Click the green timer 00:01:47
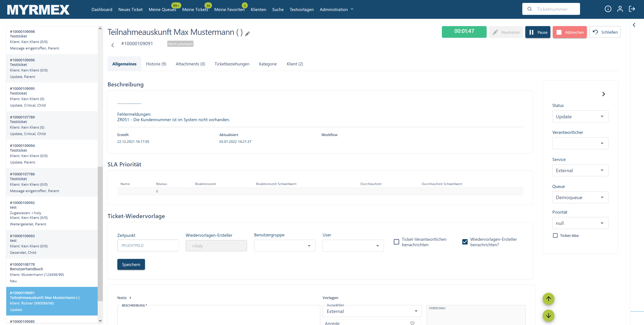This screenshot has height=325, width=644. tap(464, 32)
